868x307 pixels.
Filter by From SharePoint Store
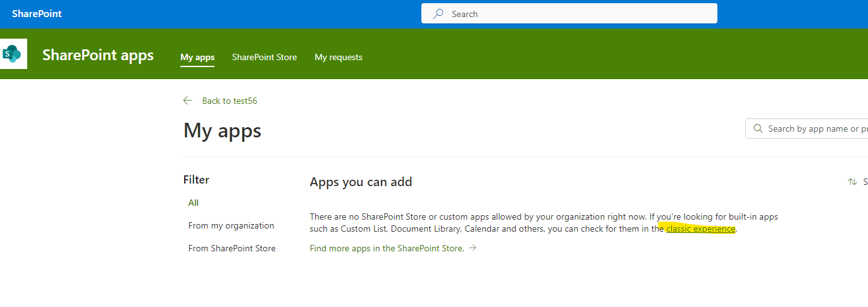click(x=232, y=248)
